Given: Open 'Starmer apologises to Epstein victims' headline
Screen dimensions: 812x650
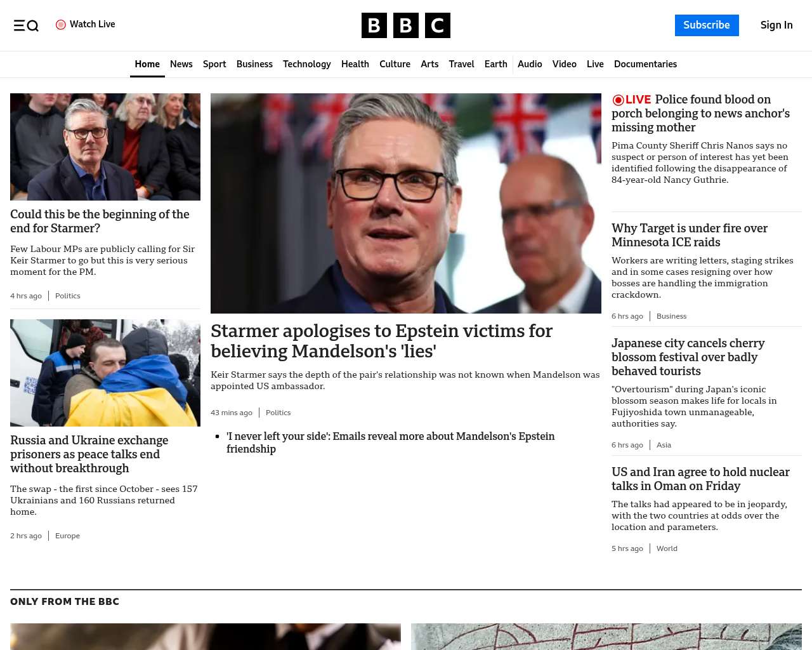Looking at the screenshot, I should coord(381,341).
